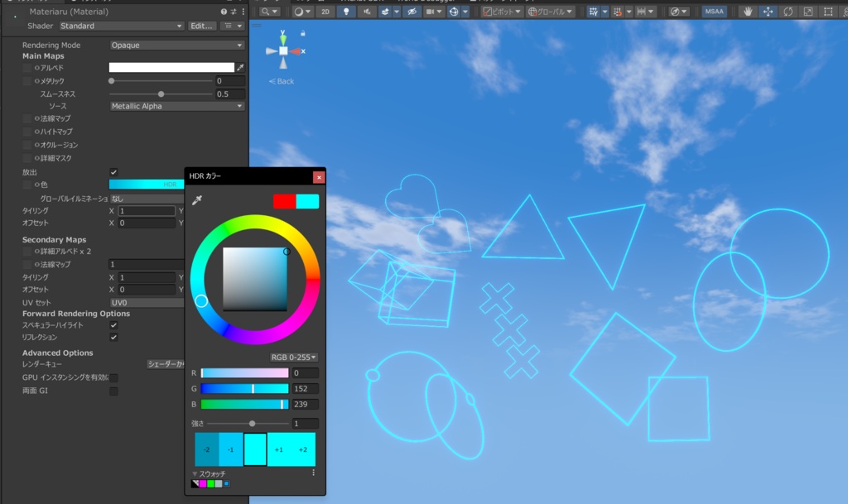Toggle hidden objects visibility icon

[x=412, y=12]
